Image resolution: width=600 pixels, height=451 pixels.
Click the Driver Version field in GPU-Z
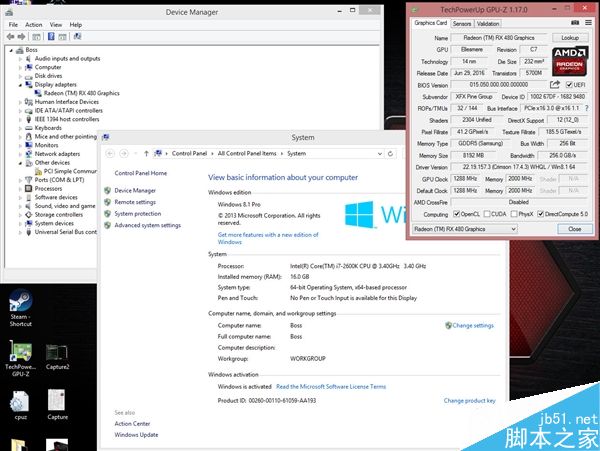519,167
